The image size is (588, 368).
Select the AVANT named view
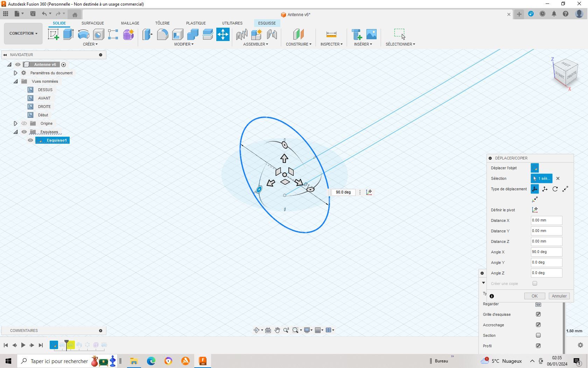point(44,98)
